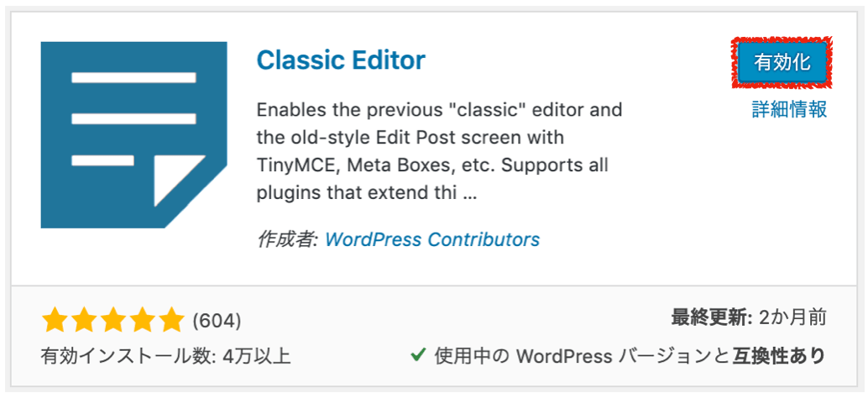The image size is (868, 393).
Task: Click the Classic Editor plugin document icon
Action: tap(133, 134)
